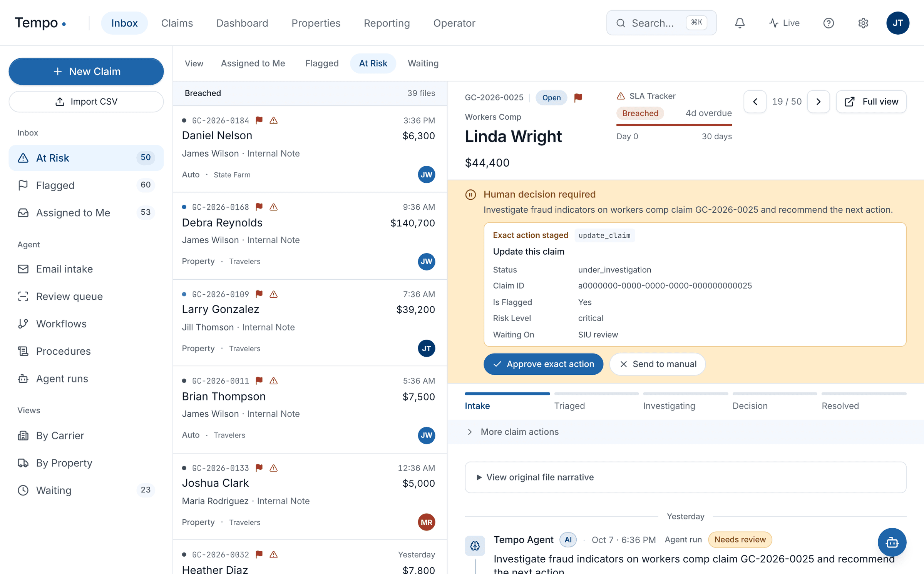Open the Operator nav tab
924x574 pixels.
coord(454,23)
